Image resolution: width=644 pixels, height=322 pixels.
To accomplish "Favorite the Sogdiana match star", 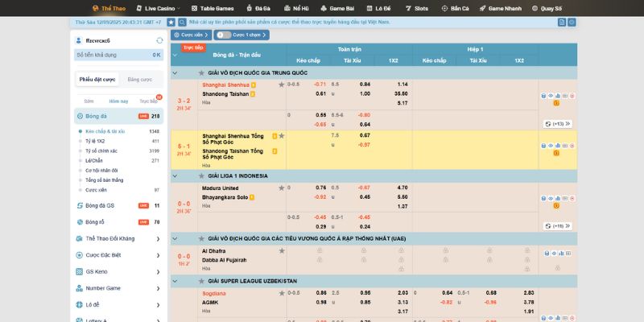I will pos(281,293).
